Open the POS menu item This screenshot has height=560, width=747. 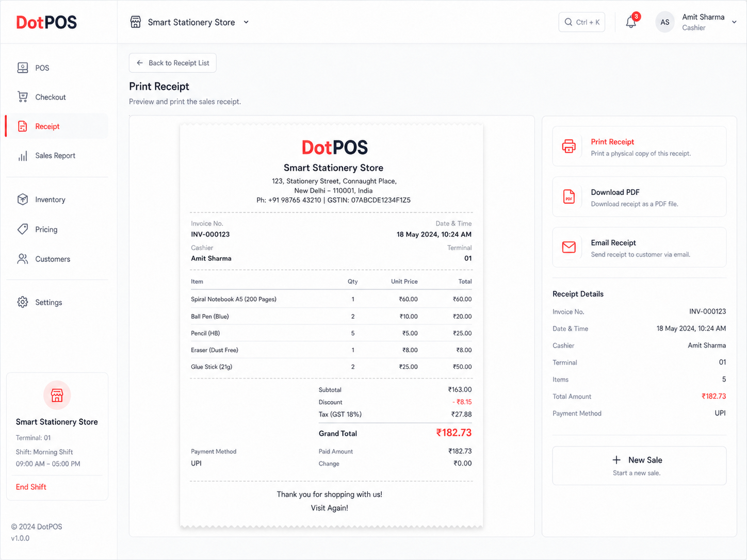click(x=57, y=68)
